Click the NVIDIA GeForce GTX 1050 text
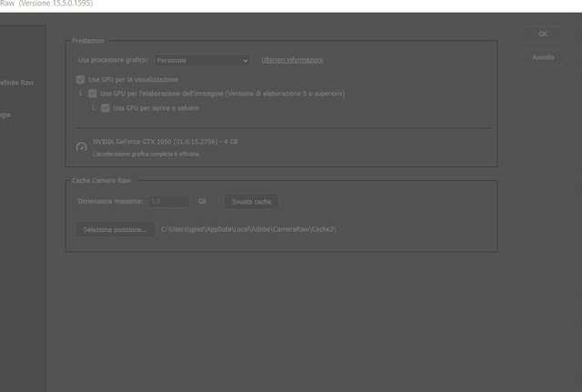 tap(166, 142)
